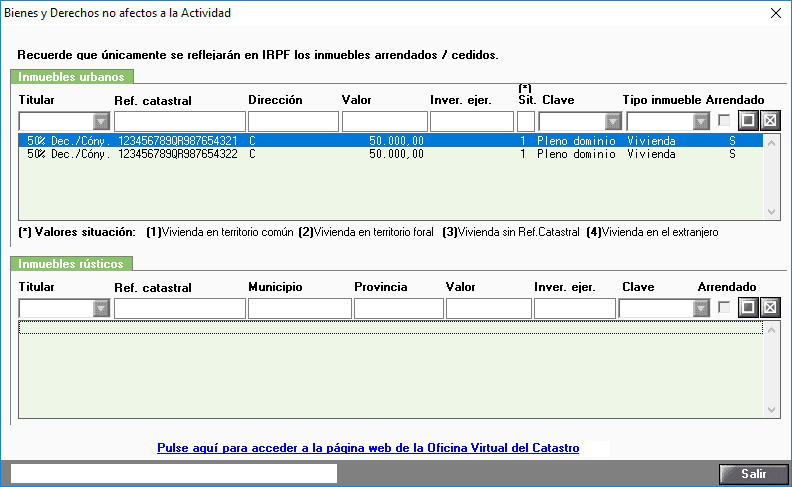Toggle Arrendado checkbox for urban properties
The height and width of the screenshot is (487, 792).
[x=723, y=121]
